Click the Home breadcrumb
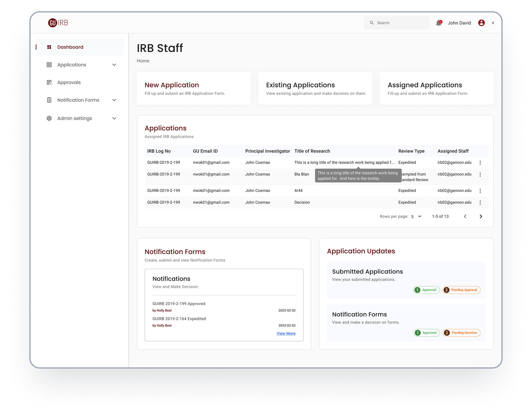Screen dimensions: 532x416 click(x=143, y=61)
